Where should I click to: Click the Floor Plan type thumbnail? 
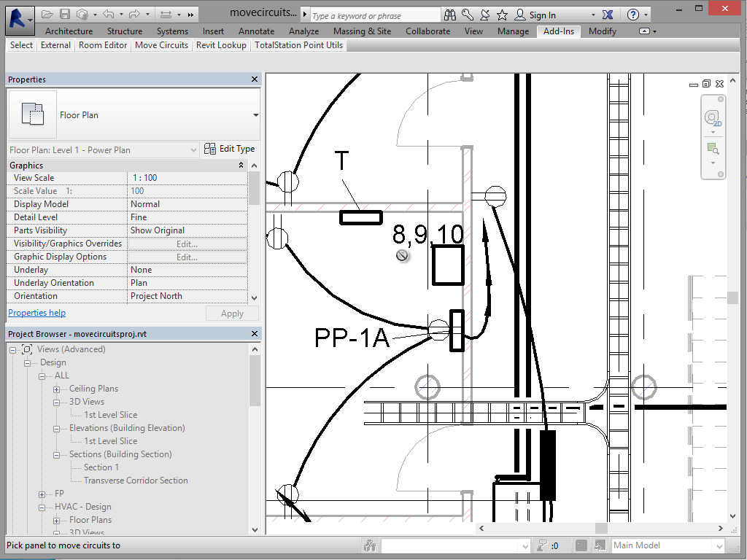point(33,114)
